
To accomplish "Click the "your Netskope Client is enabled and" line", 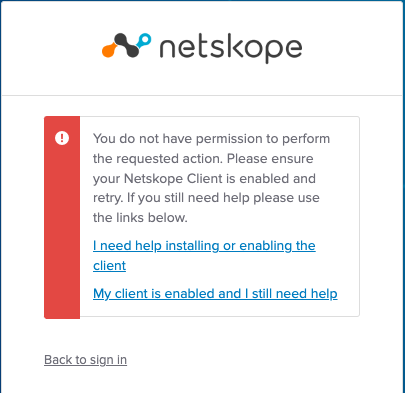I will pyautogui.click(x=204, y=178).
